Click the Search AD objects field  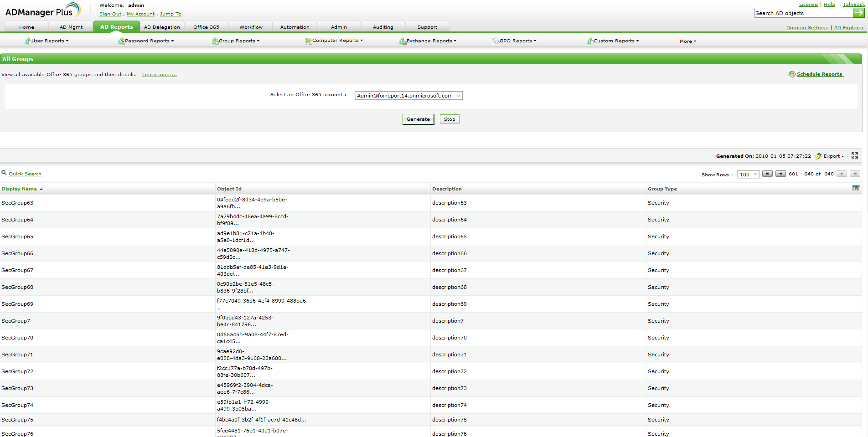[x=803, y=13]
